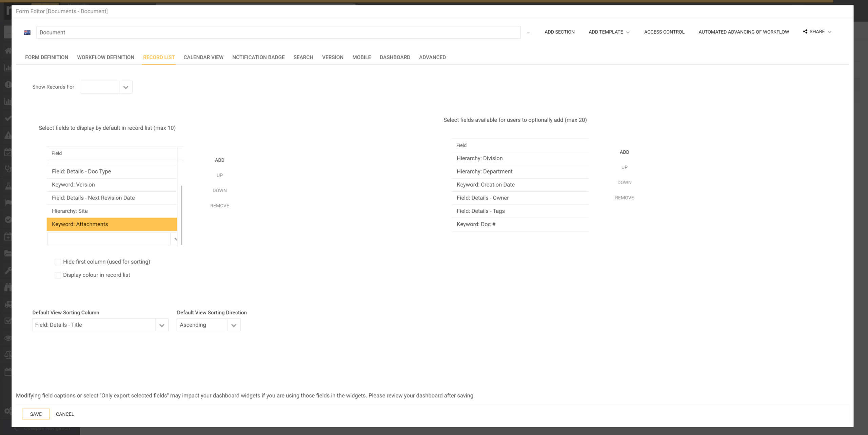Click Add Section in the header
868x435 pixels.
pyautogui.click(x=559, y=32)
